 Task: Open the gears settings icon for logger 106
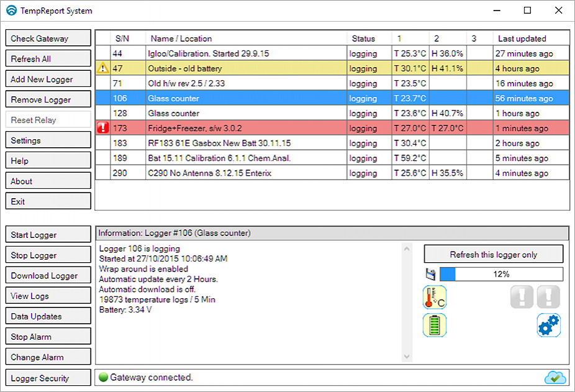click(548, 325)
